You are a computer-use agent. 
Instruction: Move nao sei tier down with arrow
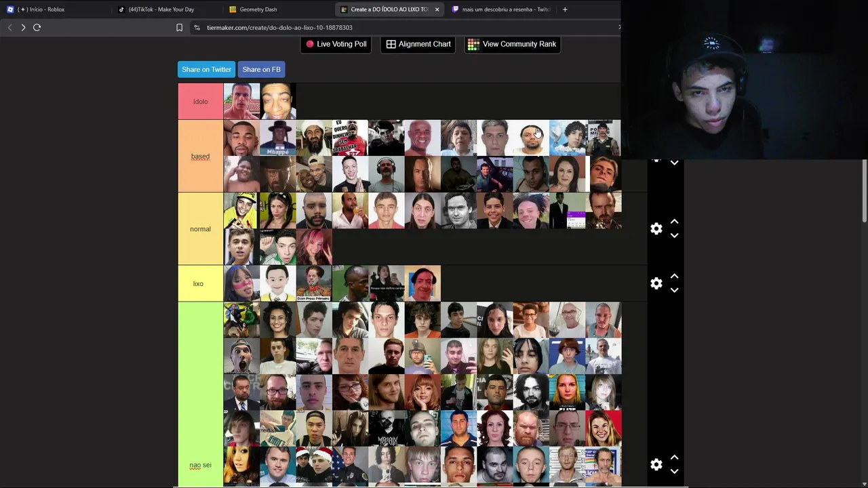(x=674, y=472)
